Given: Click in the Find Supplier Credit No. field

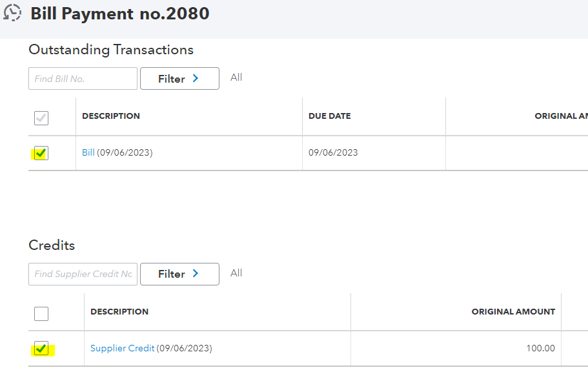Looking at the screenshot, I should (83, 274).
